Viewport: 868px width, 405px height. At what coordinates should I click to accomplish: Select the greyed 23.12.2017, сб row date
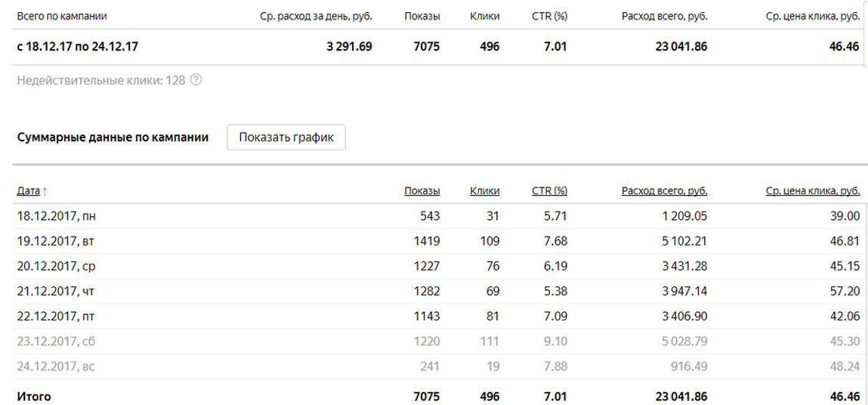pyautogui.click(x=56, y=341)
